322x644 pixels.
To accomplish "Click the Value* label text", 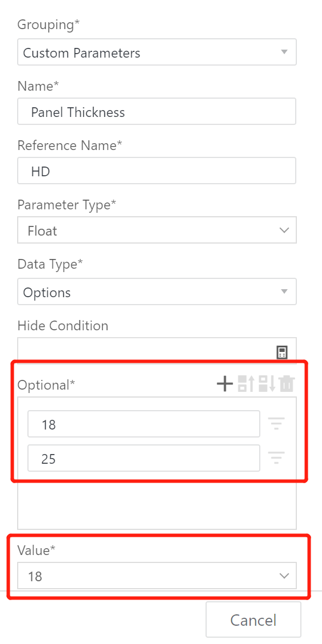I will 36,551.
